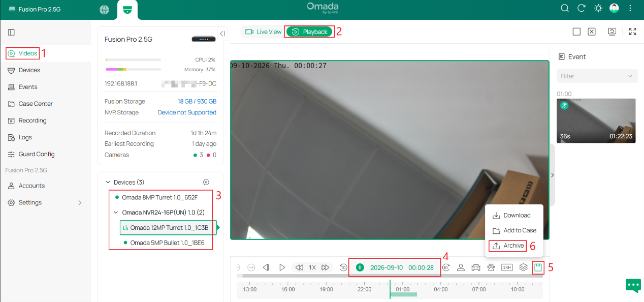Skip forward 10 seconds
Viewport: 644px width, 302px height.
click(x=446, y=267)
